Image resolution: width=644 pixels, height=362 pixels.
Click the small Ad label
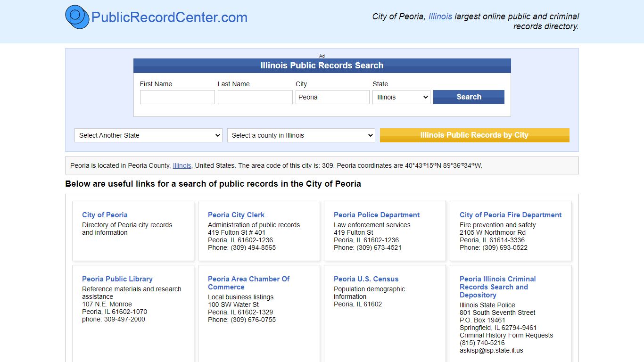322,56
